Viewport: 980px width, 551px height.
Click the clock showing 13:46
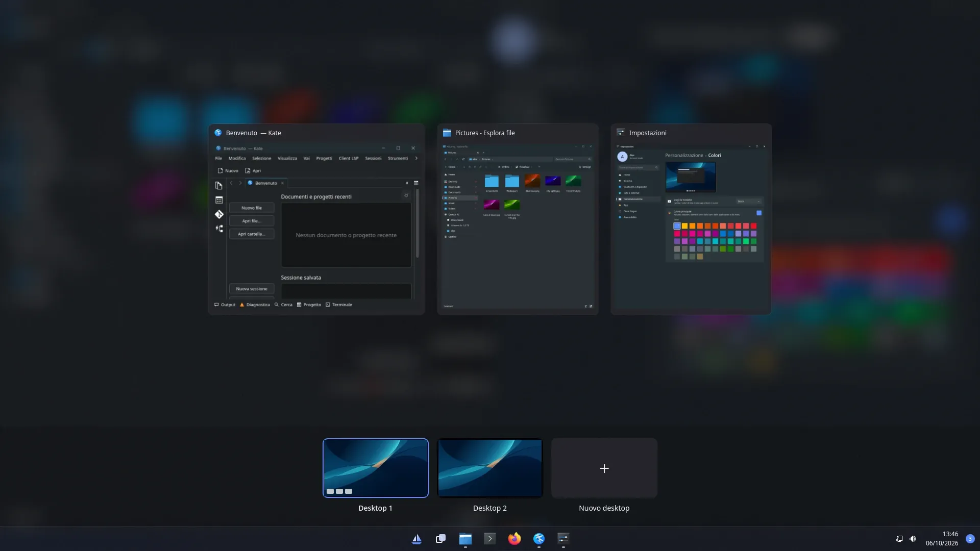coord(950,534)
